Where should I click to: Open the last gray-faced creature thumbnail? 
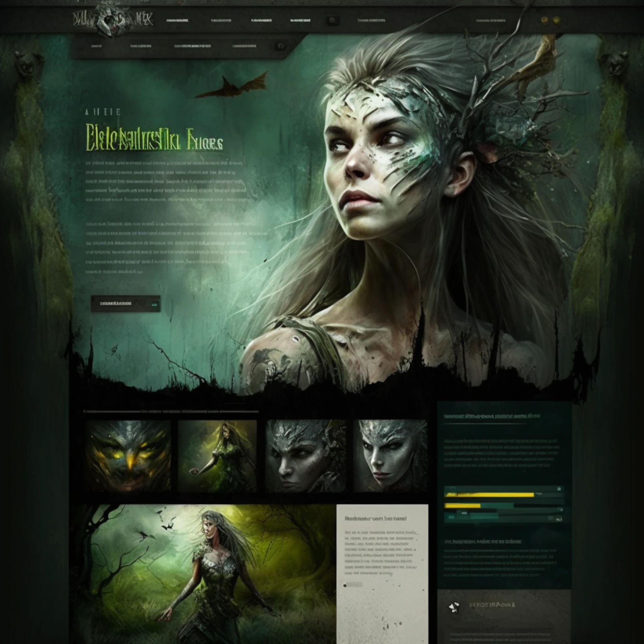point(390,456)
